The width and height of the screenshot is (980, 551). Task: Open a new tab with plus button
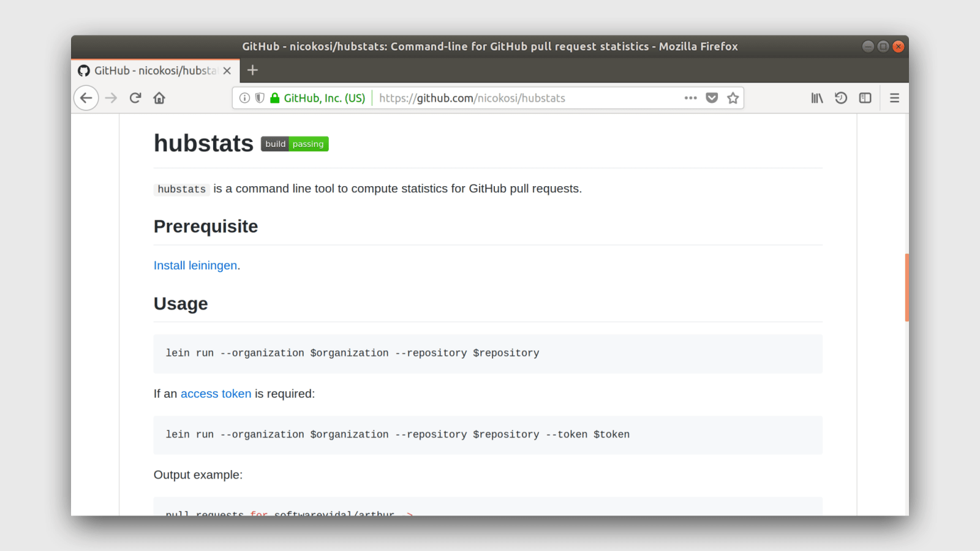coord(252,70)
